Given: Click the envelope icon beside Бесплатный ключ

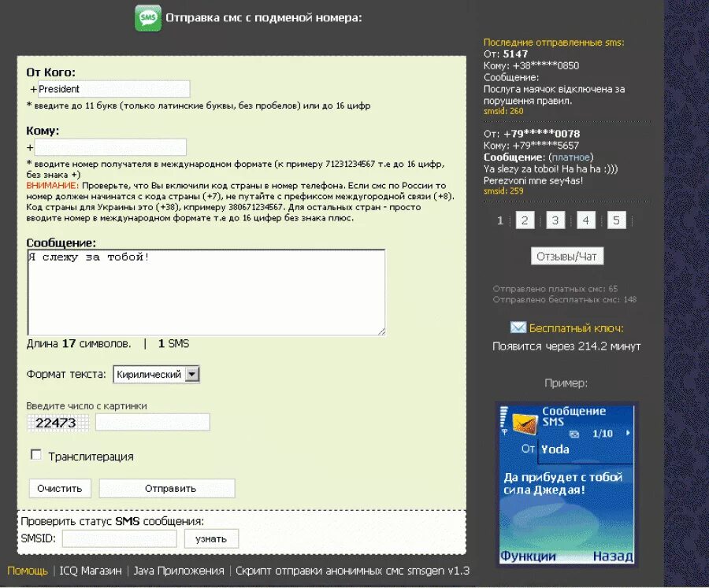Looking at the screenshot, I should pyautogui.click(x=518, y=327).
